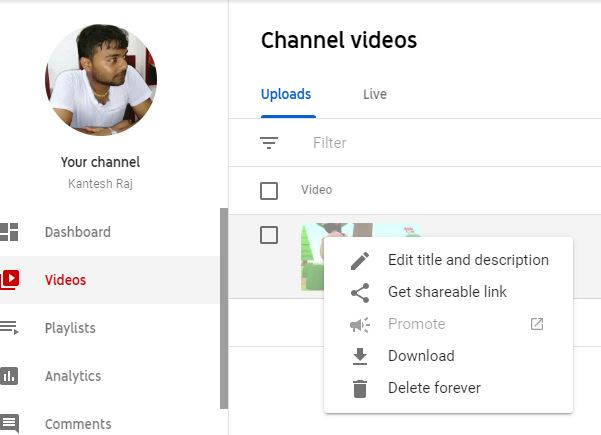Click the download arrow icon

click(x=360, y=356)
